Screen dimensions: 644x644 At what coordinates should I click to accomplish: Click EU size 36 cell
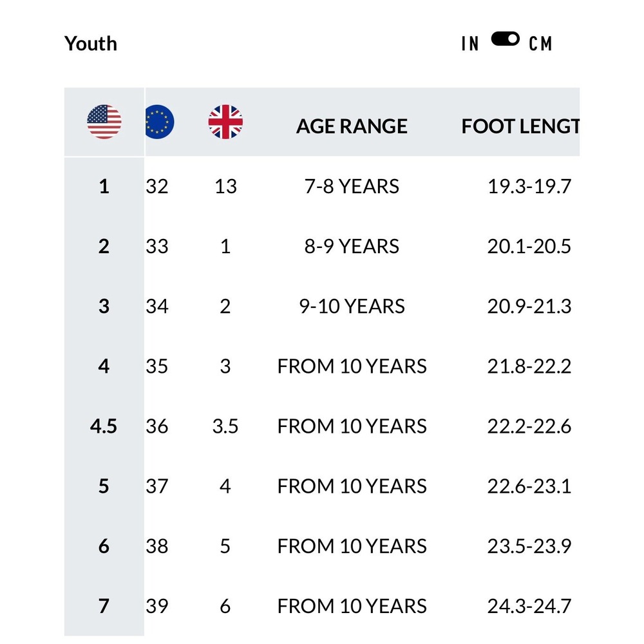157,426
